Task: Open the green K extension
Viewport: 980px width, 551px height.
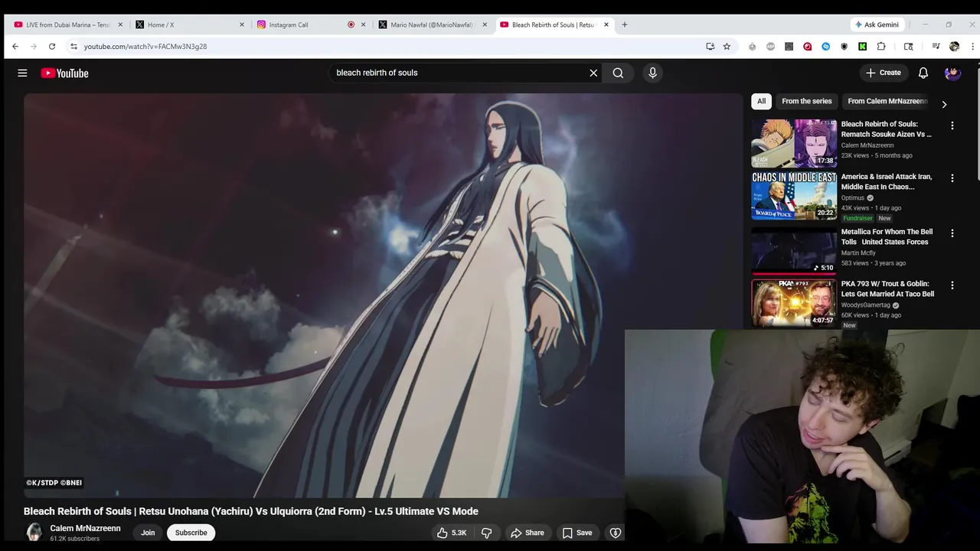Action: coord(862,46)
